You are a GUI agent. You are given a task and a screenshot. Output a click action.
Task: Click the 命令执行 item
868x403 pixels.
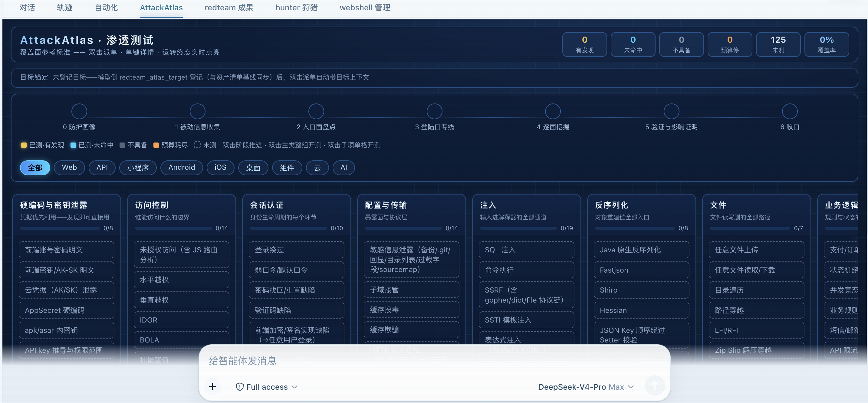tap(527, 270)
